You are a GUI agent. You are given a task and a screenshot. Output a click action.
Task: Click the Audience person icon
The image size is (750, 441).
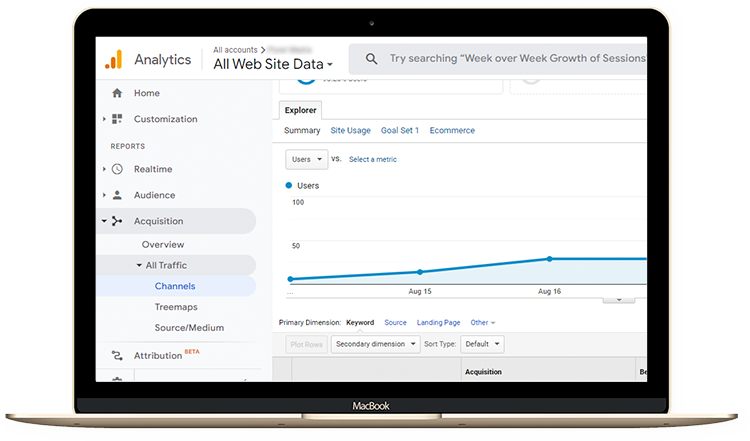(117, 195)
